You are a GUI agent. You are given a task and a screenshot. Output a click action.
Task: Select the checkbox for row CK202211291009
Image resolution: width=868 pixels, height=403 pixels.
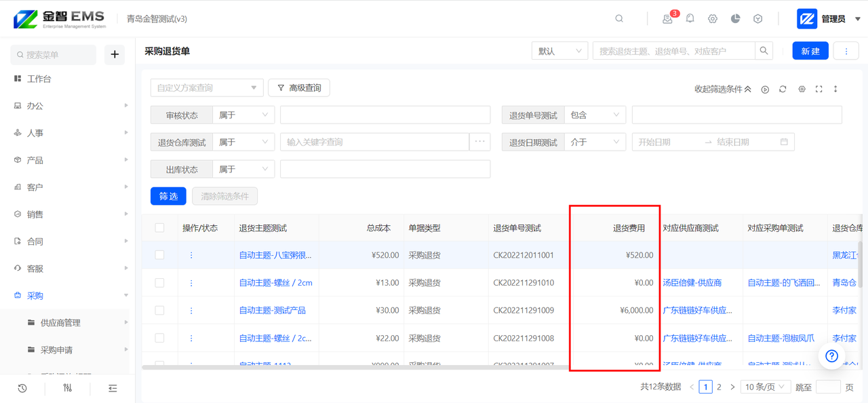pyautogui.click(x=159, y=310)
